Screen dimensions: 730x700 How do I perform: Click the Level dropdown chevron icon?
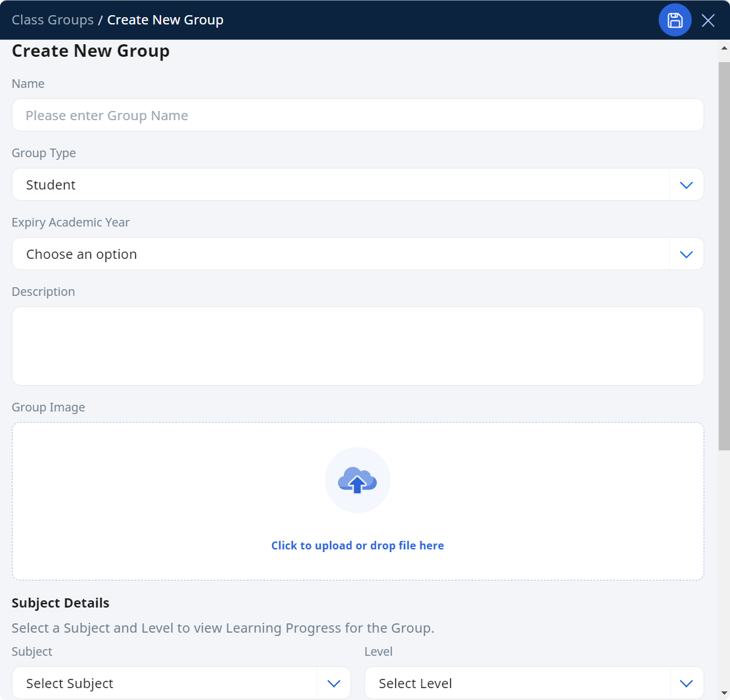pos(686,683)
